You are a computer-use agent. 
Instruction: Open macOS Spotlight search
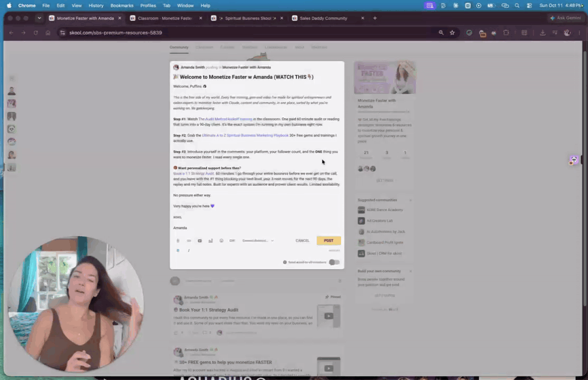point(517,6)
